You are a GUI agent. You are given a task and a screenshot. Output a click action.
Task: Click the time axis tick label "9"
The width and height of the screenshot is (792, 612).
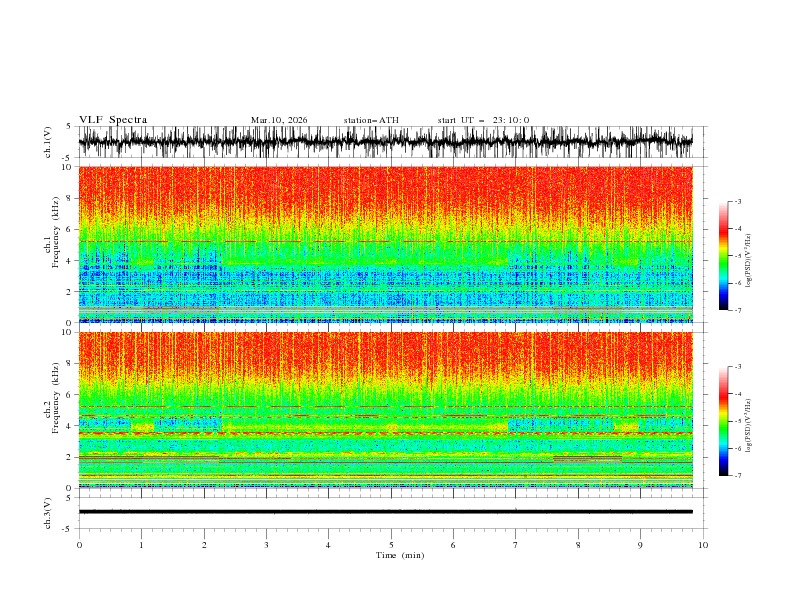tap(640, 545)
